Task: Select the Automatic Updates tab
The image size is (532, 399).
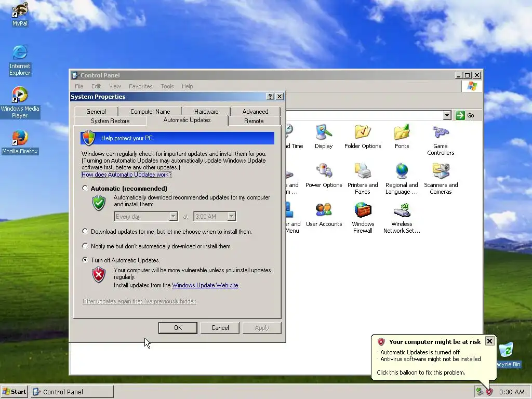Action: (187, 120)
